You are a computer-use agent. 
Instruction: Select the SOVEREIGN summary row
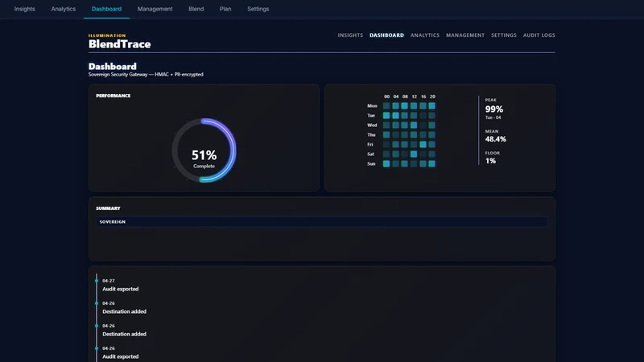pyautogui.click(x=322, y=222)
